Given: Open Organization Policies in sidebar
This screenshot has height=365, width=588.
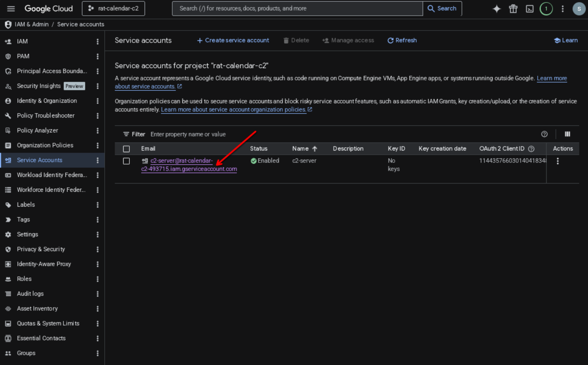Looking at the screenshot, I should tap(45, 145).
